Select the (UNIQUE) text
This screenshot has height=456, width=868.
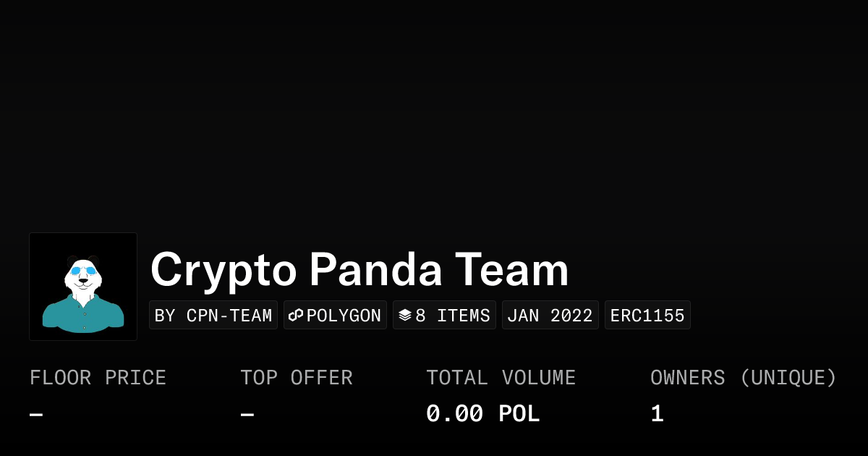(788, 378)
